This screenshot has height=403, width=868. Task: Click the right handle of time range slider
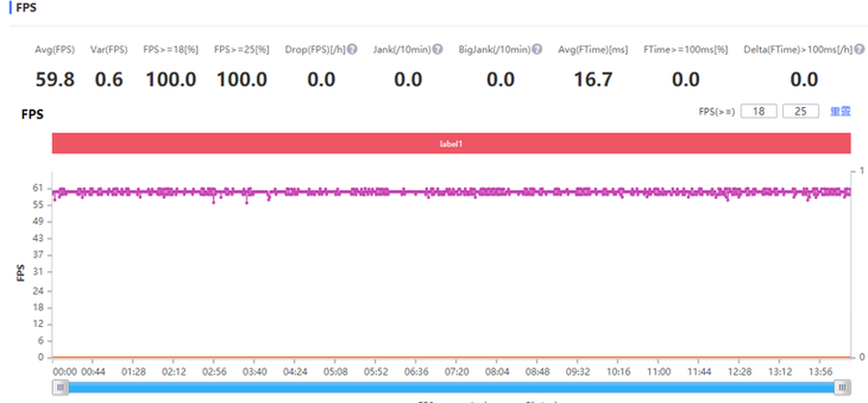click(843, 387)
